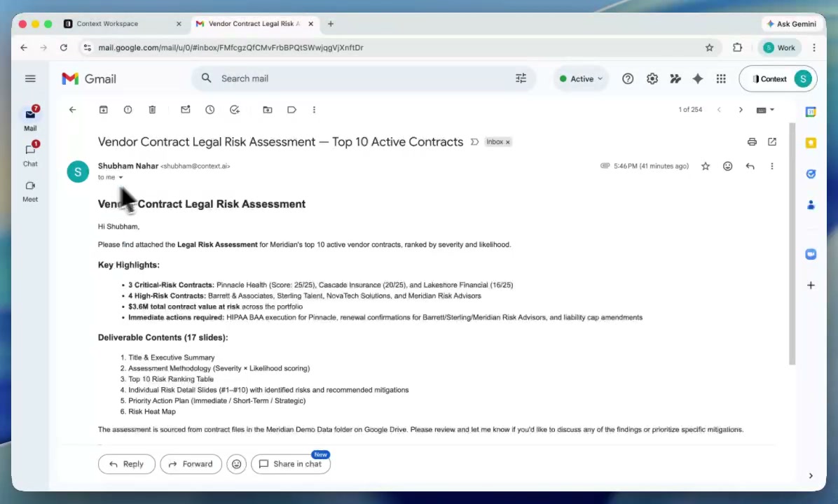Open Gmail Support help icon
Screen dimensions: 838x504
(628, 79)
